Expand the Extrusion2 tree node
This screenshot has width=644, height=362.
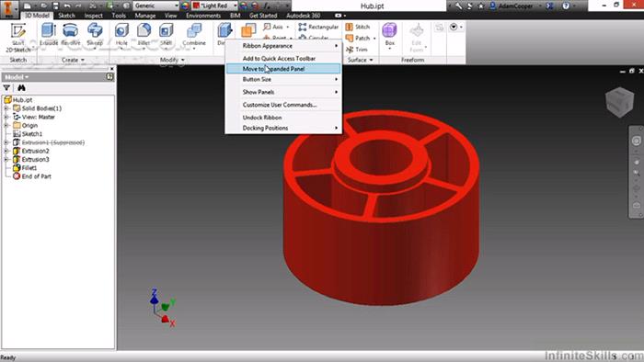[x=6, y=151]
